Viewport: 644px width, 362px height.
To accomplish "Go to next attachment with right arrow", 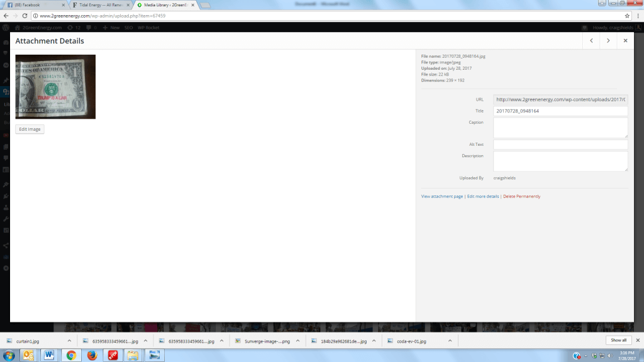I will coord(608,41).
